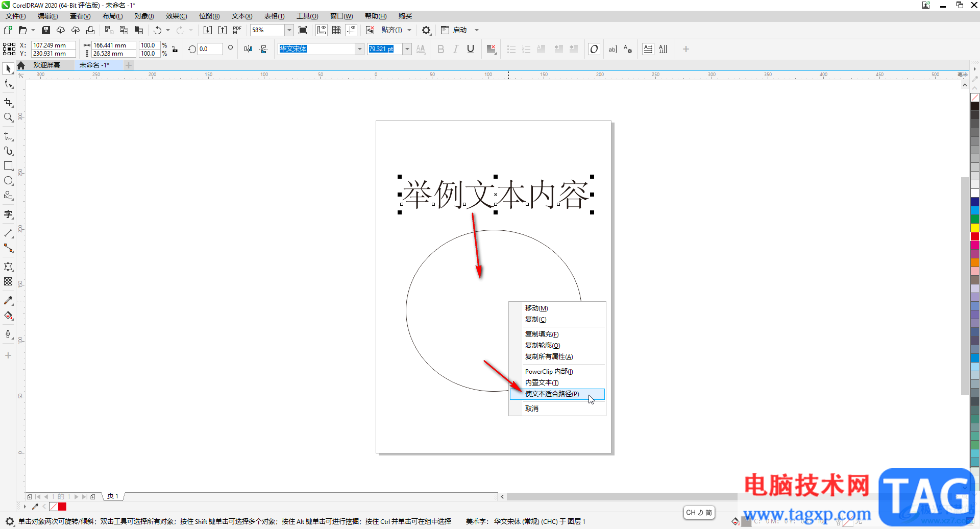The height and width of the screenshot is (529, 980).
Task: Click the Undo arrow icon
Action: (x=158, y=30)
